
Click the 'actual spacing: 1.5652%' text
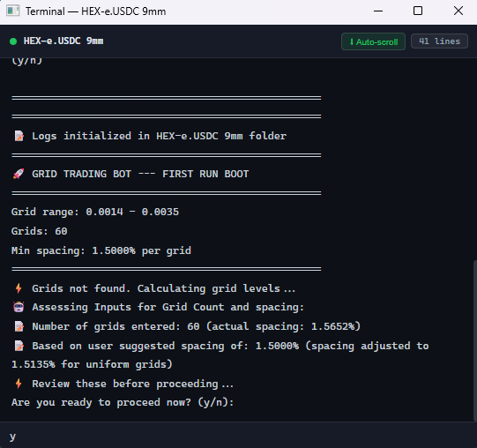click(x=283, y=326)
